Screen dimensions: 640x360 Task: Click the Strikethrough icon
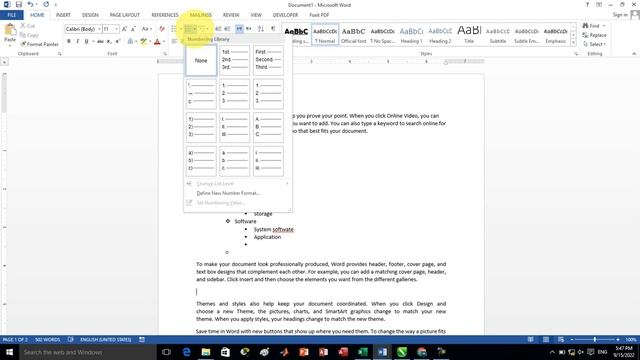click(100, 41)
